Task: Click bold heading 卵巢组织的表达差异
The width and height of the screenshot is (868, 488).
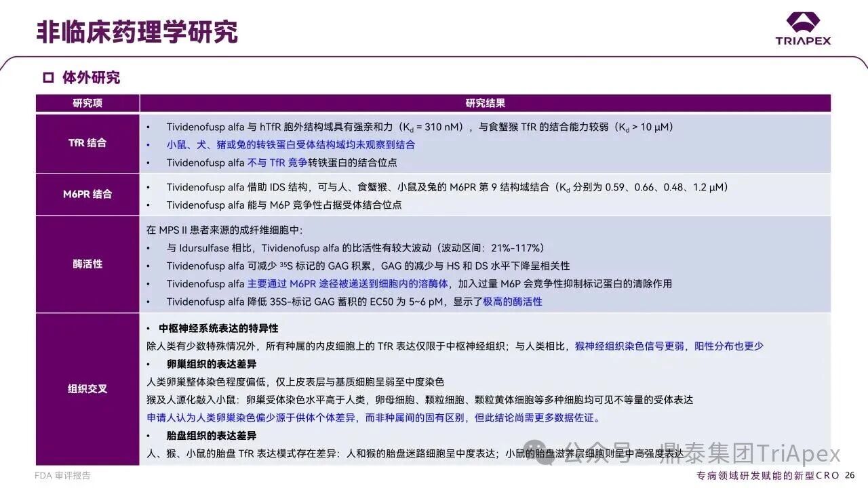Action: pyautogui.click(x=212, y=364)
